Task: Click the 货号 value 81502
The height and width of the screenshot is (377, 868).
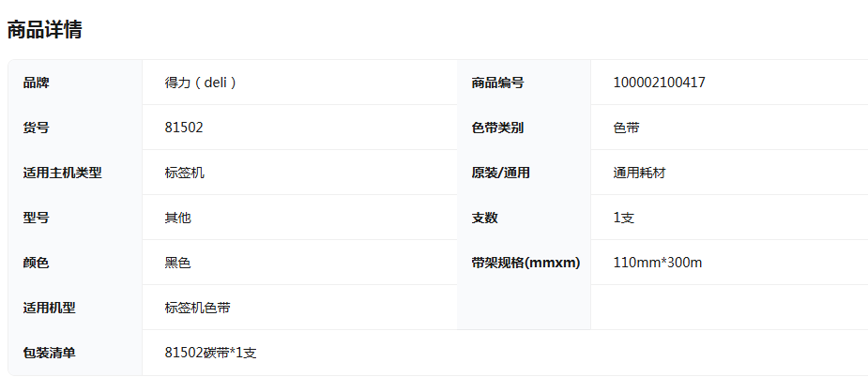Action: [x=184, y=128]
